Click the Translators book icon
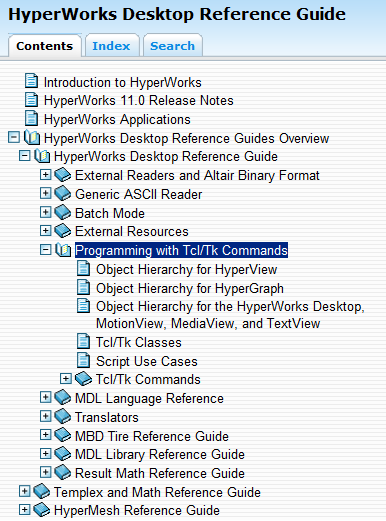The width and height of the screenshot is (386, 521). click(x=62, y=416)
